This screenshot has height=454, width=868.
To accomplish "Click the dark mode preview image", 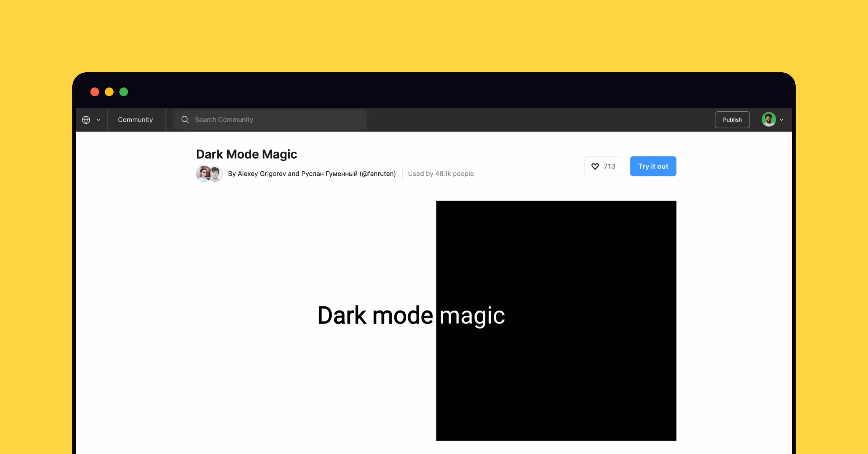I will pos(556,322).
